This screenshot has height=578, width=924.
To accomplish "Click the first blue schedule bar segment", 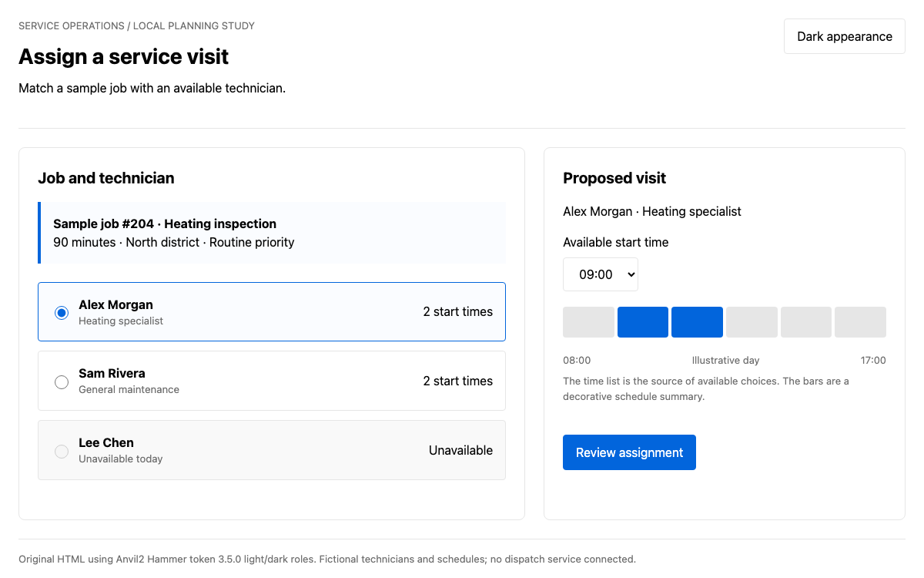I will click(x=643, y=322).
